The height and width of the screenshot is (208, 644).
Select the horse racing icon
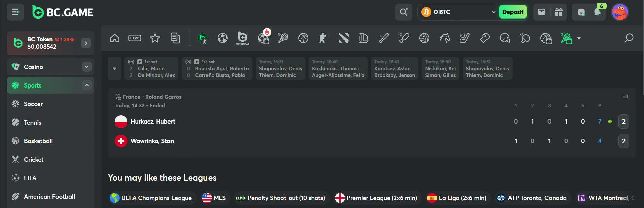coord(444,38)
